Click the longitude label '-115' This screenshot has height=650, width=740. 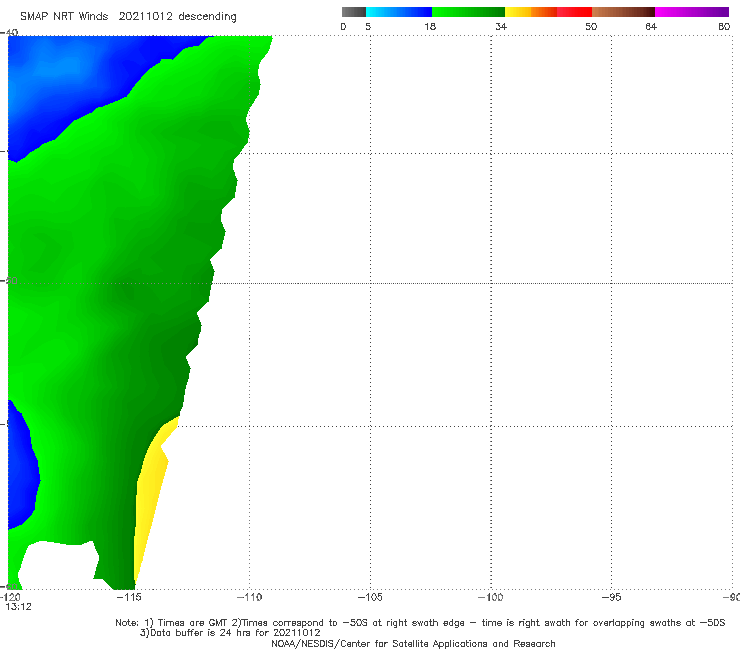[x=128, y=597]
